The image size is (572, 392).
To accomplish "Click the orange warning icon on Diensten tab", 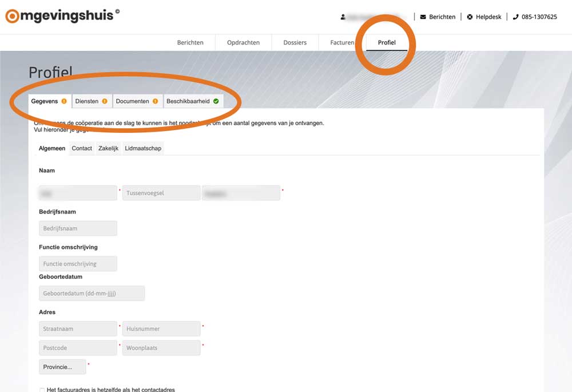I will (x=105, y=101).
